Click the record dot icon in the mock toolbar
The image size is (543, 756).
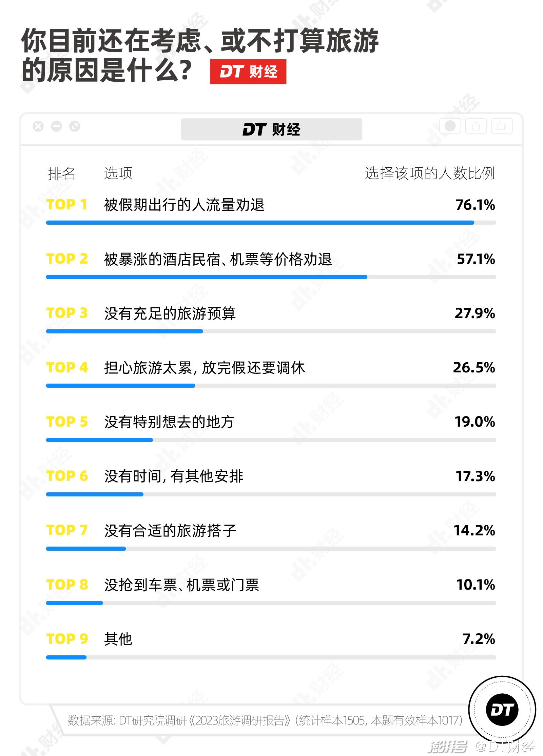coord(450,126)
